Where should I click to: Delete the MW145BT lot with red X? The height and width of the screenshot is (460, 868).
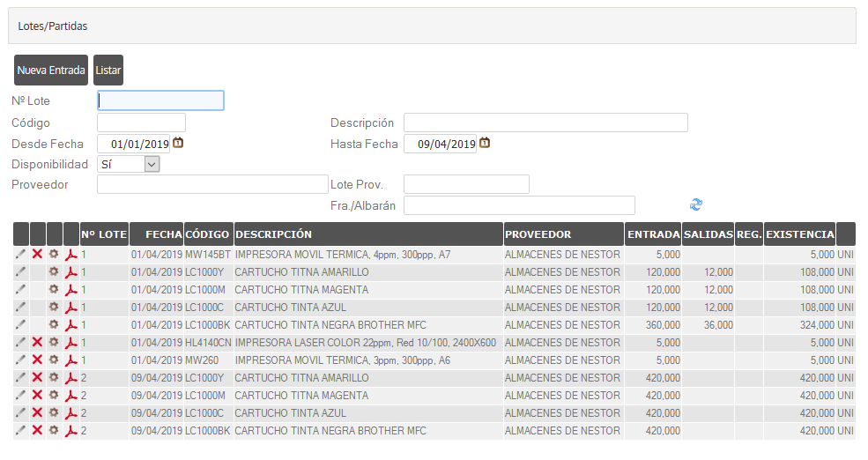(x=37, y=255)
